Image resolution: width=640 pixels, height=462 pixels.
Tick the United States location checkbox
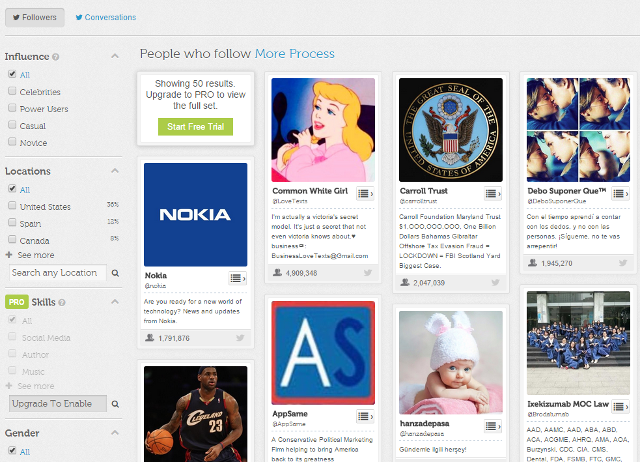click(x=11, y=206)
